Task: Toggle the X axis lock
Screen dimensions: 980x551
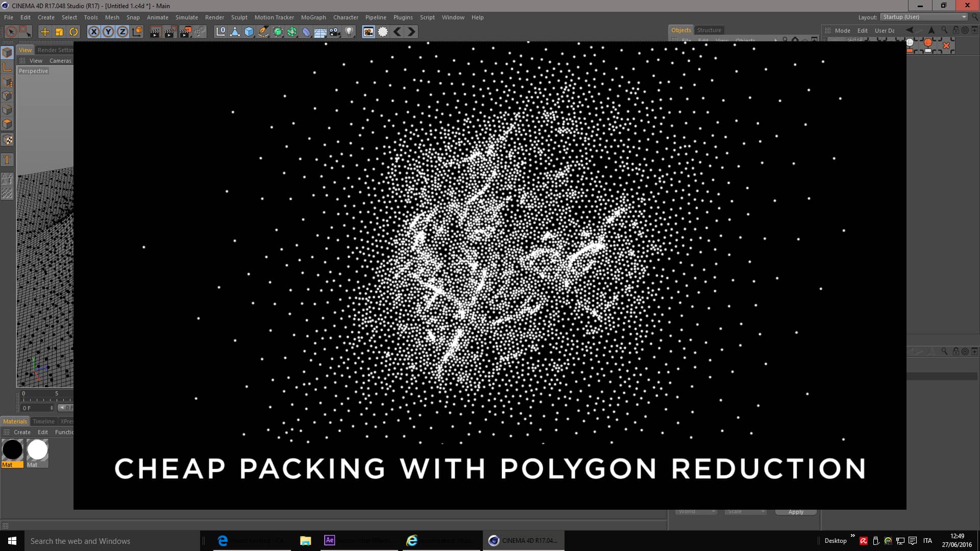Action: click(93, 31)
